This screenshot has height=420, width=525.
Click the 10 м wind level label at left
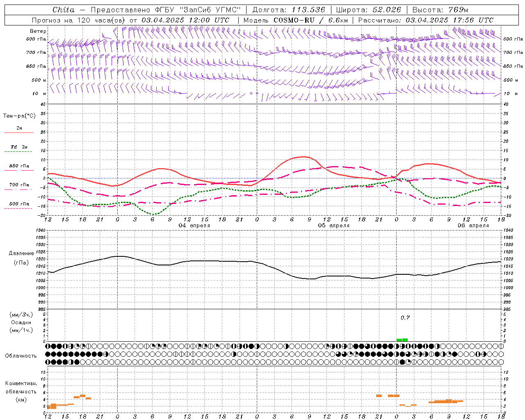coord(39,94)
